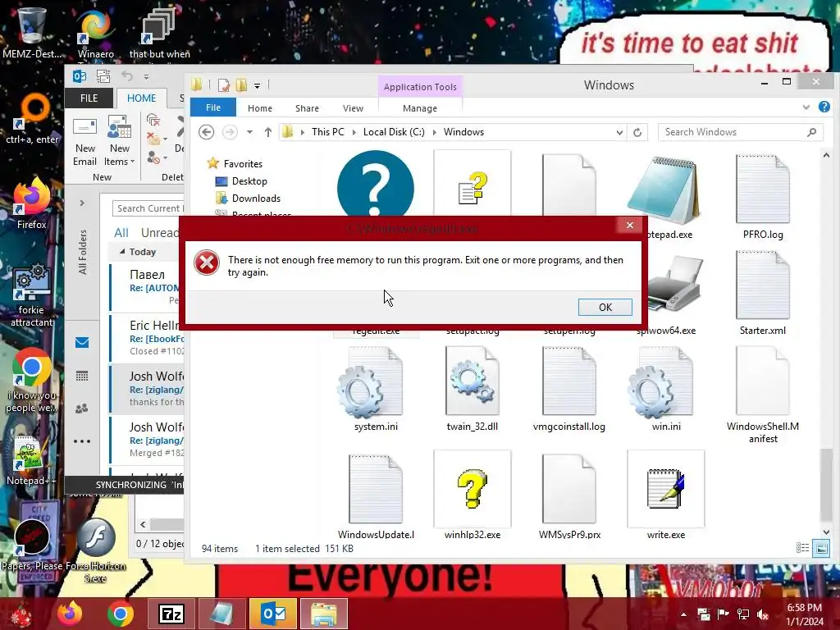
Task: Refresh the Windows folder view
Action: coord(637,132)
